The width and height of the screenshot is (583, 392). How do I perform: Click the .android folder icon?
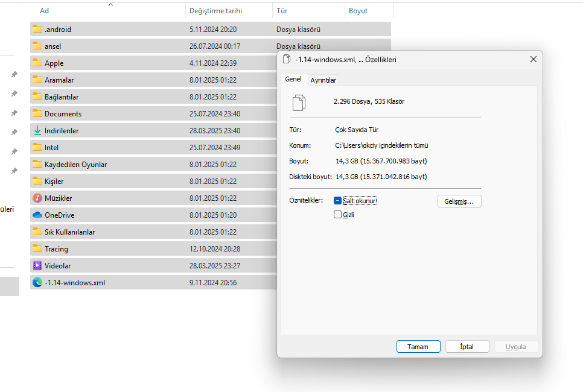(x=37, y=29)
